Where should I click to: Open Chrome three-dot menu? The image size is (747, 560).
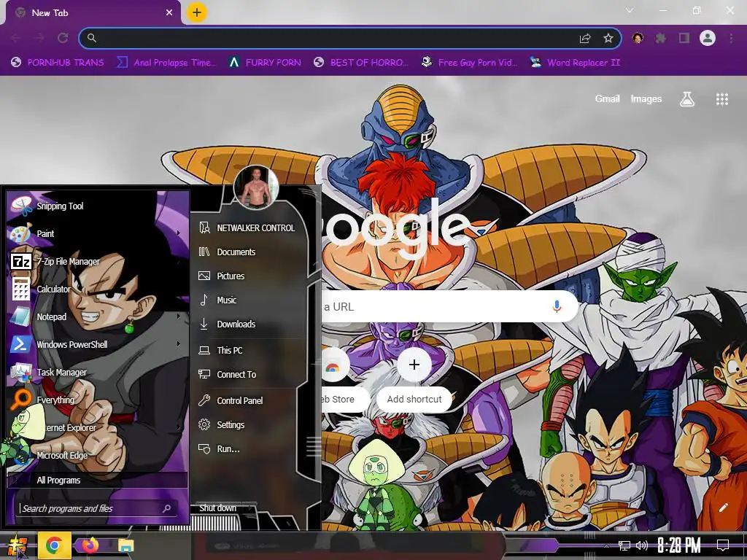coord(731,38)
